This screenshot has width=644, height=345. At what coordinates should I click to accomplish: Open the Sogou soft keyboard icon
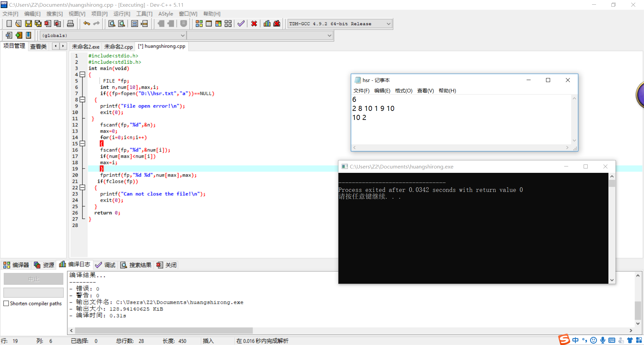tap(612, 340)
